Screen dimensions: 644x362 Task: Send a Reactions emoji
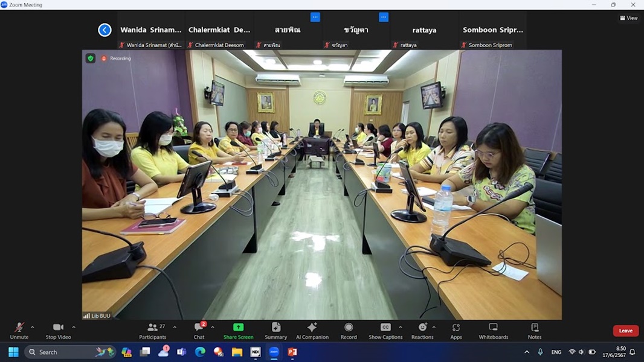coord(422,330)
